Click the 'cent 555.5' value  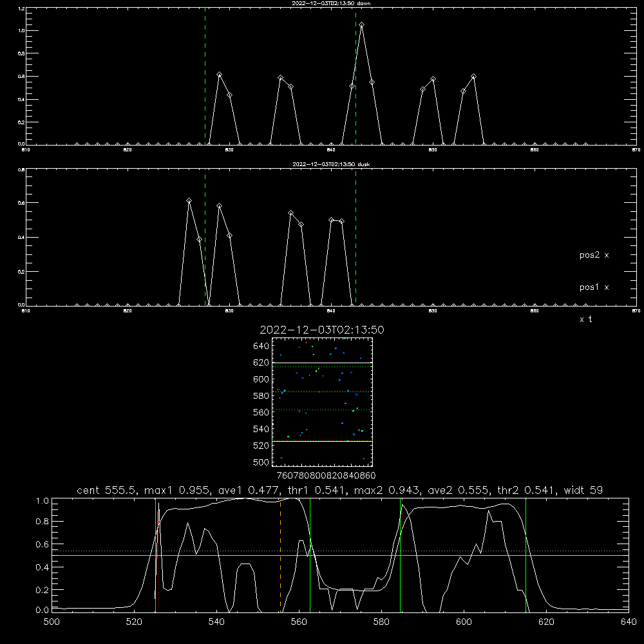pos(107,490)
